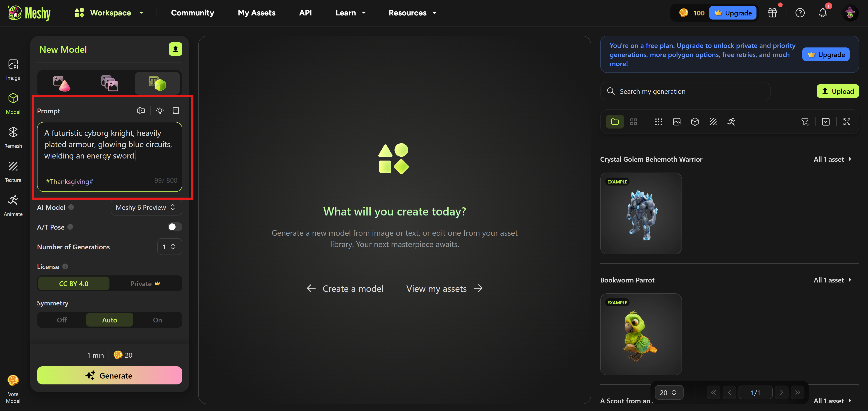Set Symmetry to Off
868x411 pixels.
pyautogui.click(x=62, y=320)
